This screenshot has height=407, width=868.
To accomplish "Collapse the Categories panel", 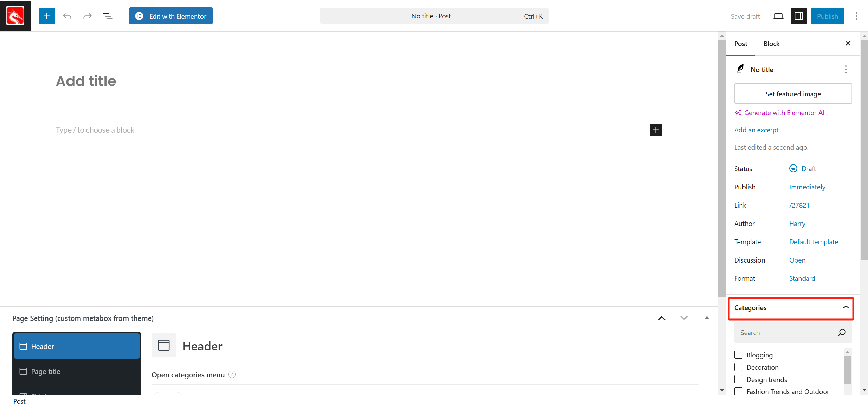I will coord(846,307).
